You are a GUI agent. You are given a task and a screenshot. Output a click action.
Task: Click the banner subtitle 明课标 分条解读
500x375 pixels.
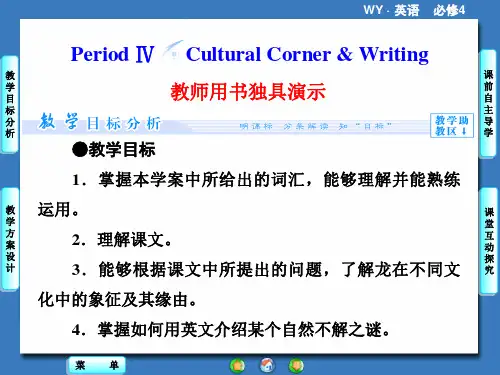coord(284,126)
